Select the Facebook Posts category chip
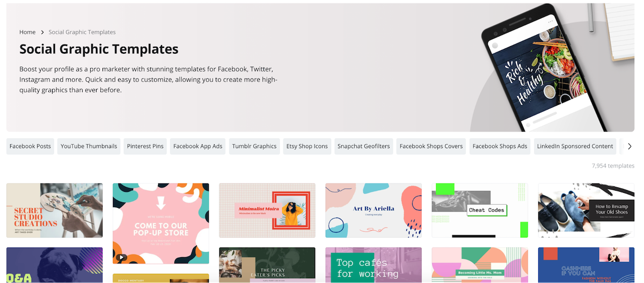The image size is (644, 283). pos(30,146)
